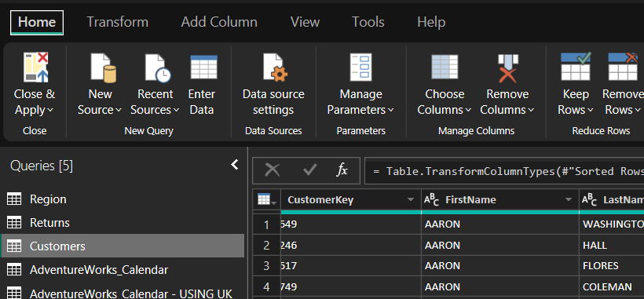The height and width of the screenshot is (299, 644).
Task: Confirm the formula with checkmark
Action: pos(309,170)
